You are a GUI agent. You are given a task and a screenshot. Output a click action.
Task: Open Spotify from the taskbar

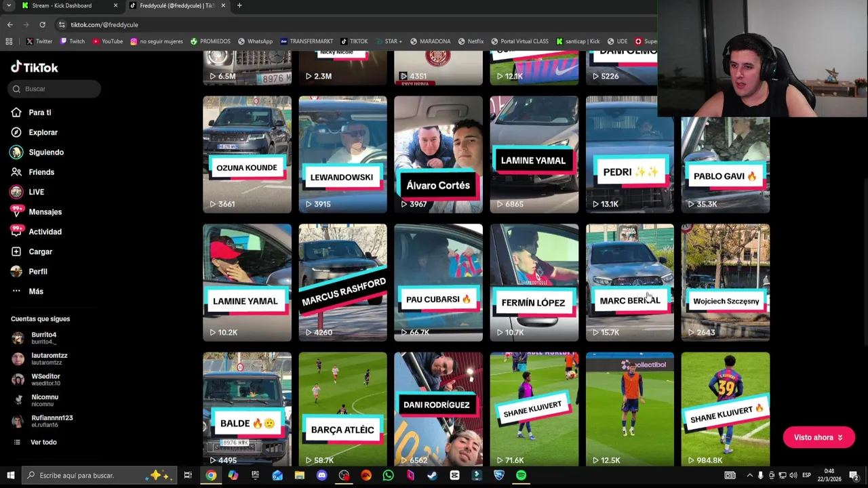coord(521,475)
